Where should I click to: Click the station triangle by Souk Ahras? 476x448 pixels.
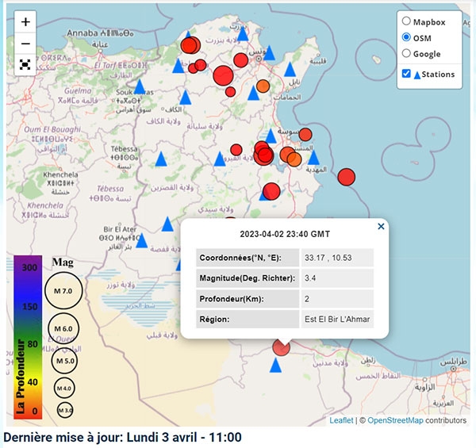pos(140,86)
